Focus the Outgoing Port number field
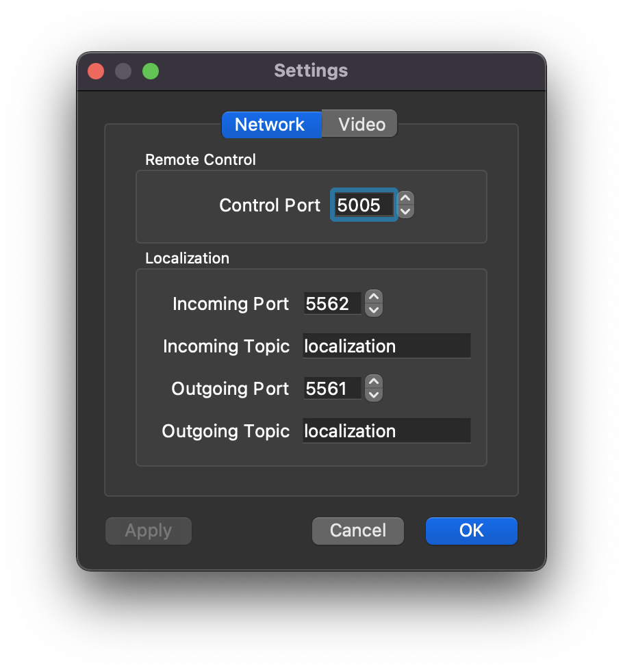623x672 pixels. pyautogui.click(x=331, y=389)
